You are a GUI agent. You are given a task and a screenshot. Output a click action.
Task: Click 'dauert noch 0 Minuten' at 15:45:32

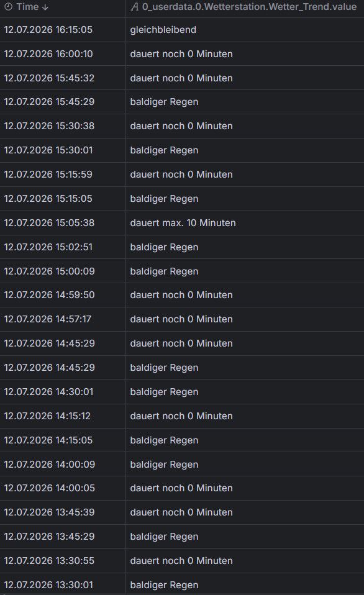(x=245, y=78)
